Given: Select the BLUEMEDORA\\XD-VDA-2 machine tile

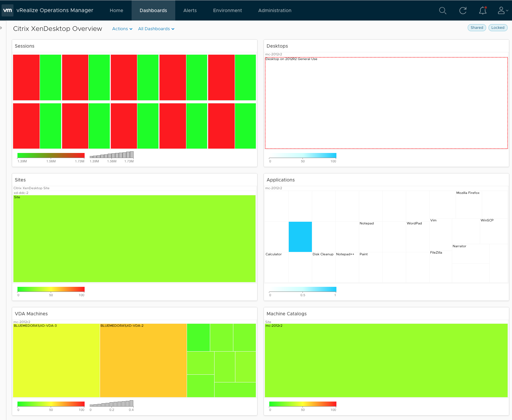Looking at the screenshot, I should [x=143, y=360].
